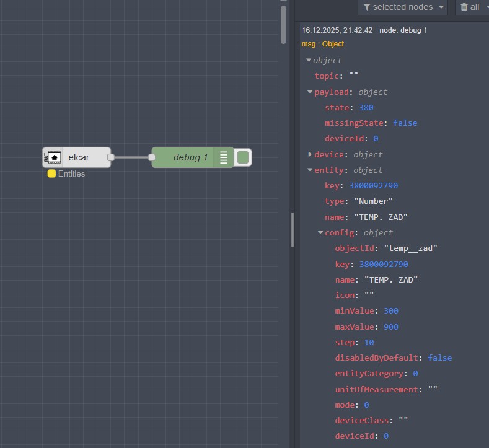Select the elcar node label
489x448 pixels.
point(79,157)
